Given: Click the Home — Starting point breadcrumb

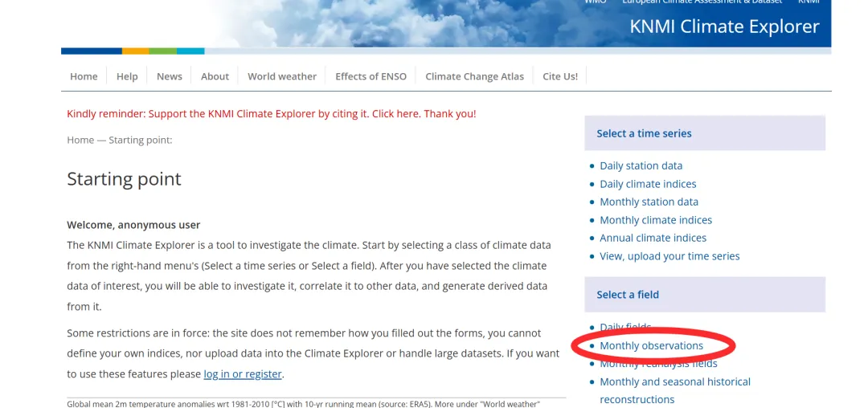Looking at the screenshot, I should pyautogui.click(x=120, y=140).
